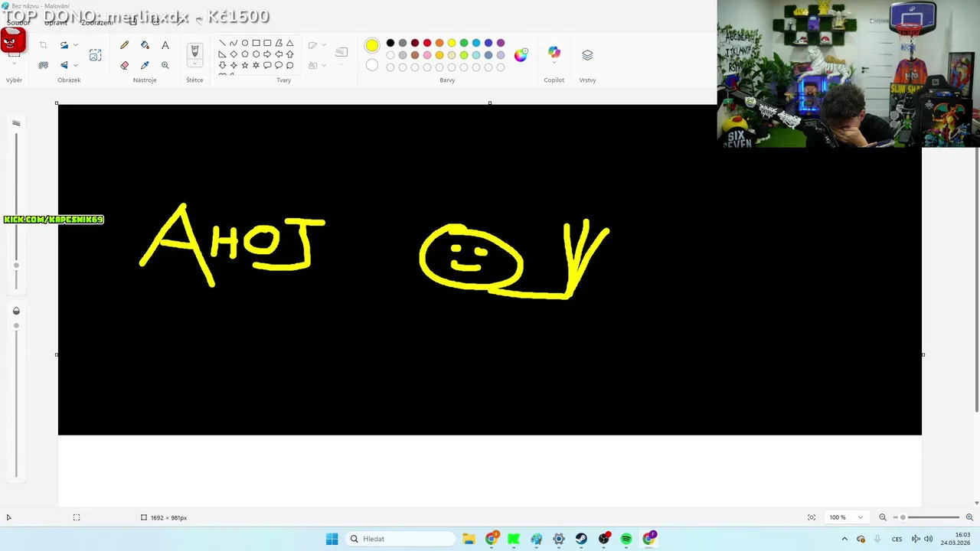980x551 pixels.
Task: Choose the Curve shape
Action: tap(234, 43)
